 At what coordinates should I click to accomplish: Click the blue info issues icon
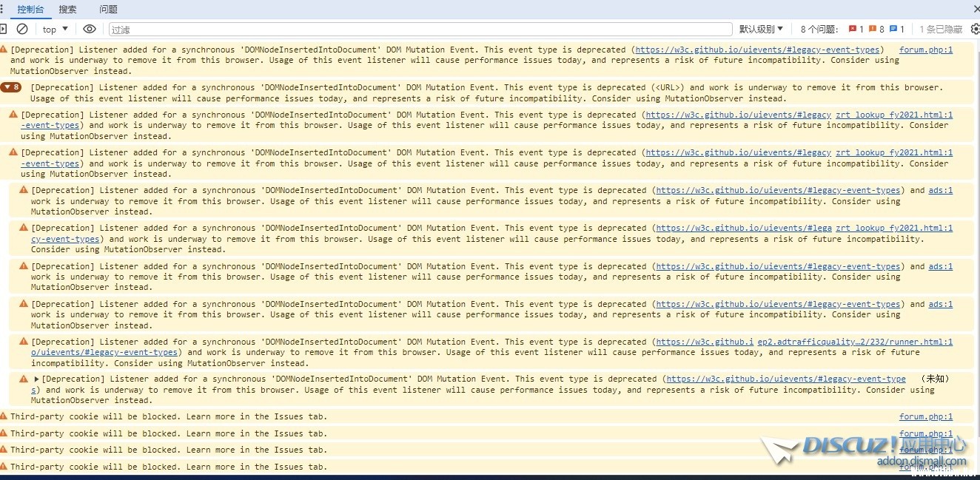pyautogui.click(x=893, y=29)
